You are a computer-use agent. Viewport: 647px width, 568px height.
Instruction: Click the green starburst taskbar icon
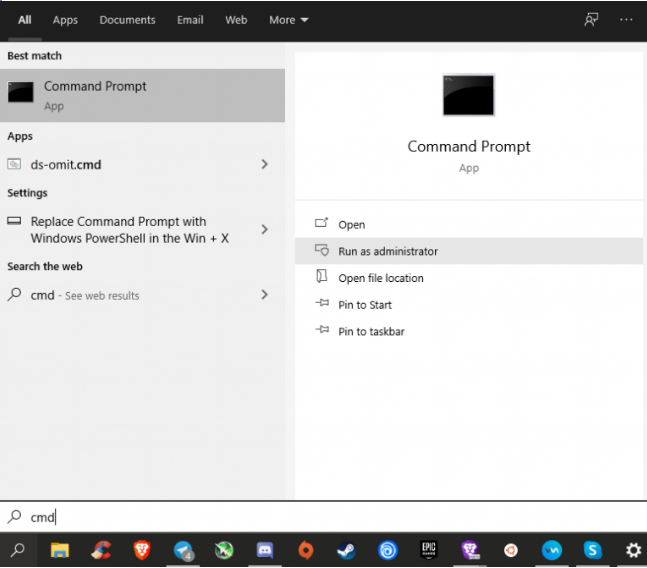coord(224,550)
